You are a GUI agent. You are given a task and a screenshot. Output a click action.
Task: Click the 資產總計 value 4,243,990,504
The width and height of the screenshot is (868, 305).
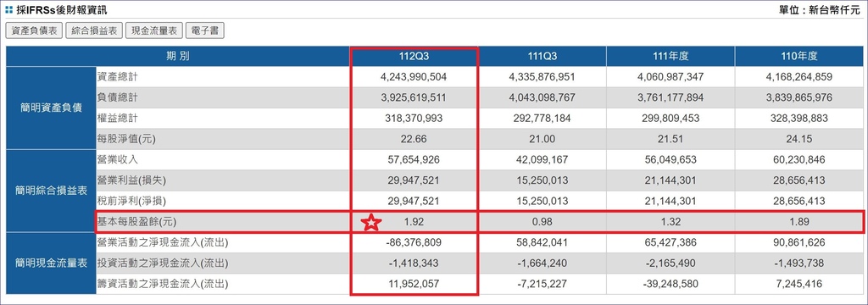pos(415,77)
